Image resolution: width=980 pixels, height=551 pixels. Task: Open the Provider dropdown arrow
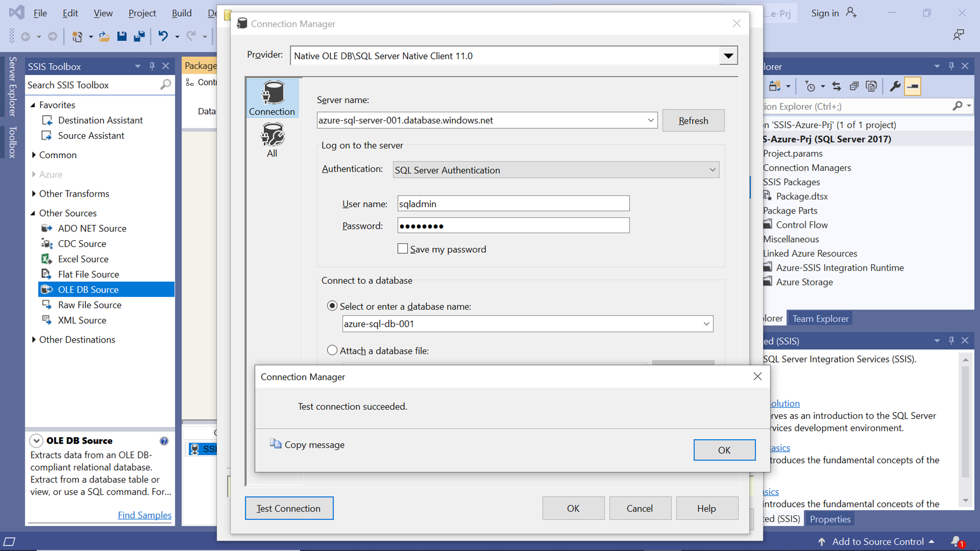pos(728,56)
